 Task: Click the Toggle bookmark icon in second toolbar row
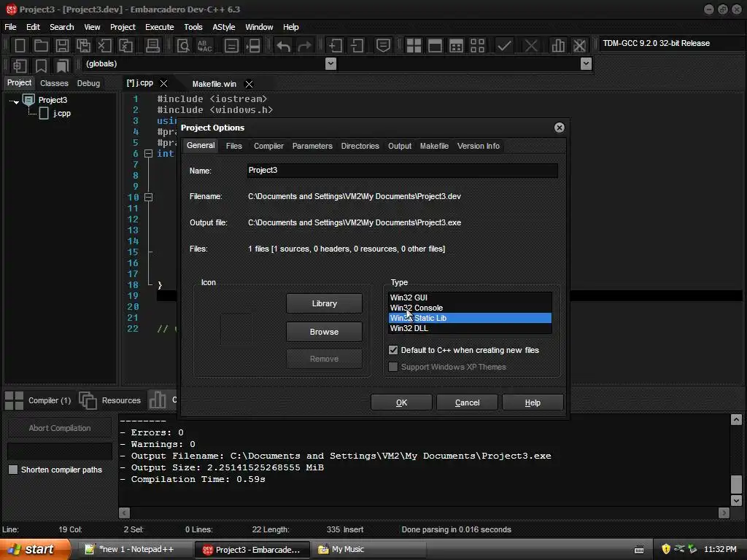point(41,65)
